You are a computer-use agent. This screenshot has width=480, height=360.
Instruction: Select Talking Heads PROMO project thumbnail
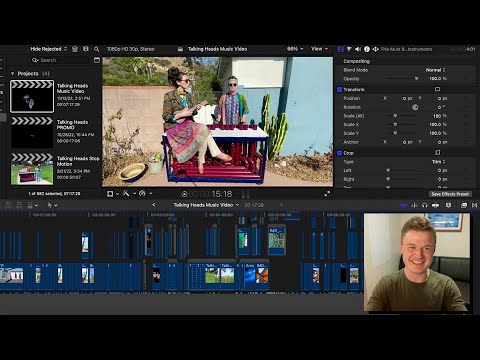click(32, 132)
